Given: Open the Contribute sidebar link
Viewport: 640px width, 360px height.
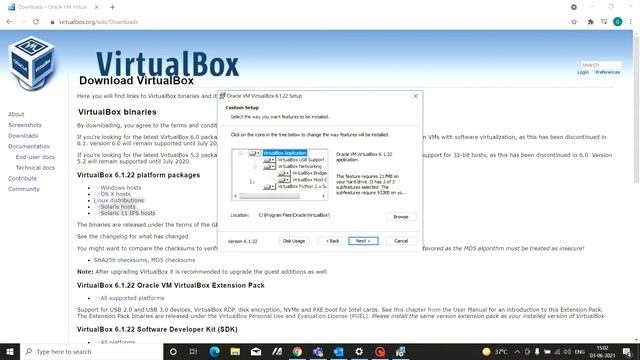Looking at the screenshot, I should tap(22, 178).
